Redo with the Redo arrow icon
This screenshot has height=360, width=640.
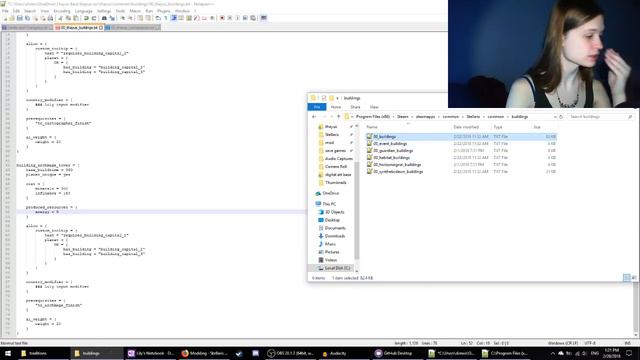(x=94, y=18)
